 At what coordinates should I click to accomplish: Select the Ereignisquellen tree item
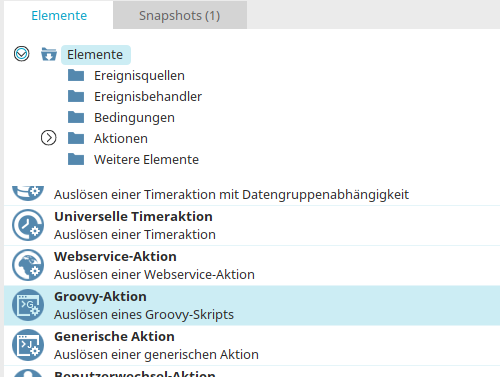139,76
